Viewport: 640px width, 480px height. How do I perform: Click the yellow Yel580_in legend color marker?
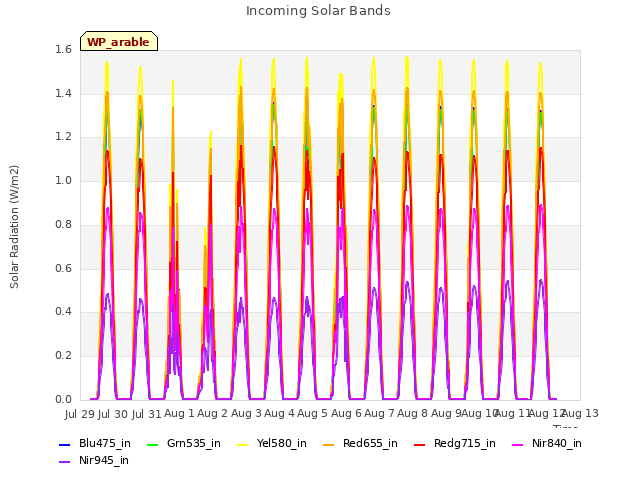(x=242, y=444)
